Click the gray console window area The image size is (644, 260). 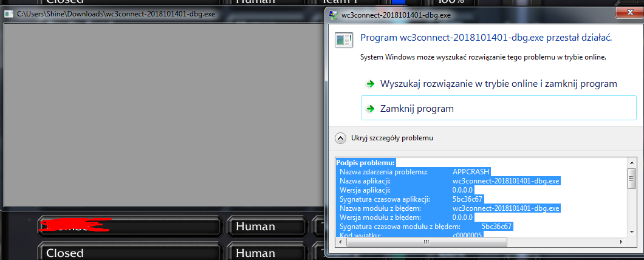point(163,115)
